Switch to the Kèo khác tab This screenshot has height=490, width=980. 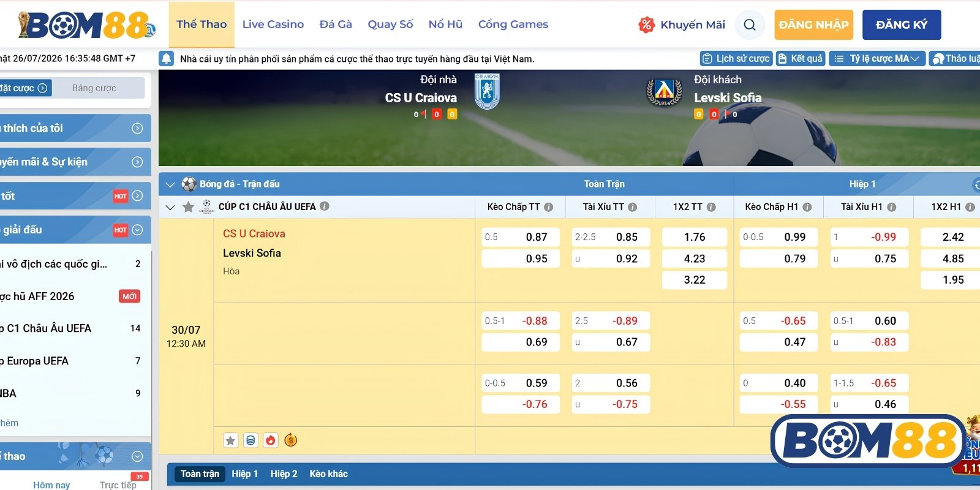(328, 473)
